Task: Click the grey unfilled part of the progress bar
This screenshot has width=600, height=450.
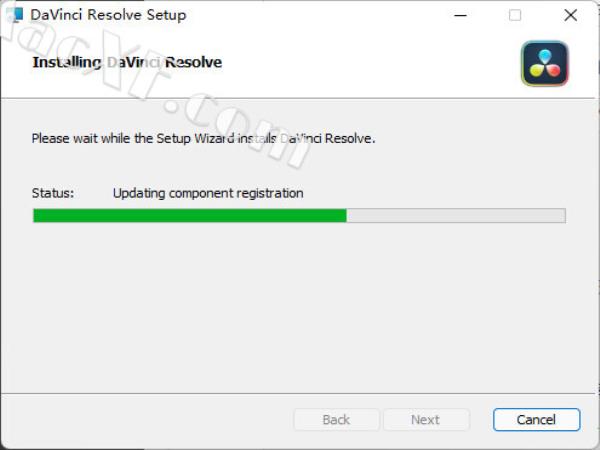Action: pyautogui.click(x=456, y=215)
